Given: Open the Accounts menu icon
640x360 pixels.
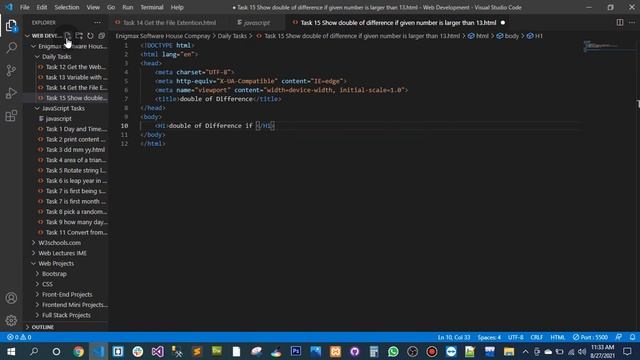Looking at the screenshot, I should point(11,298).
